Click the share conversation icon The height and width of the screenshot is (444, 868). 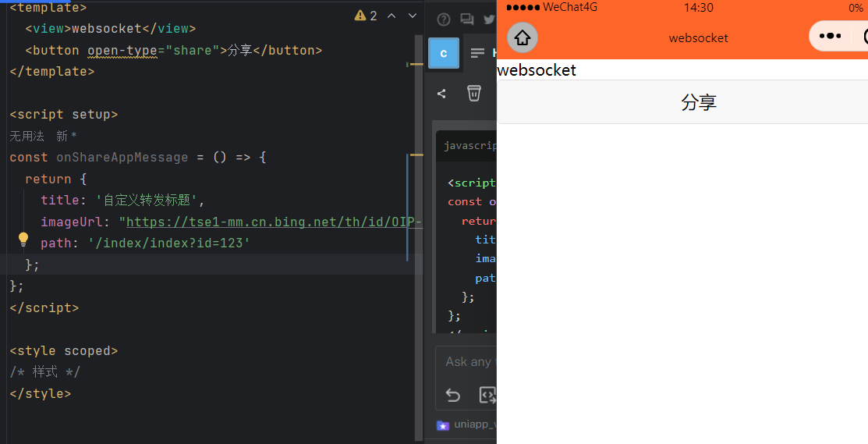click(x=441, y=94)
